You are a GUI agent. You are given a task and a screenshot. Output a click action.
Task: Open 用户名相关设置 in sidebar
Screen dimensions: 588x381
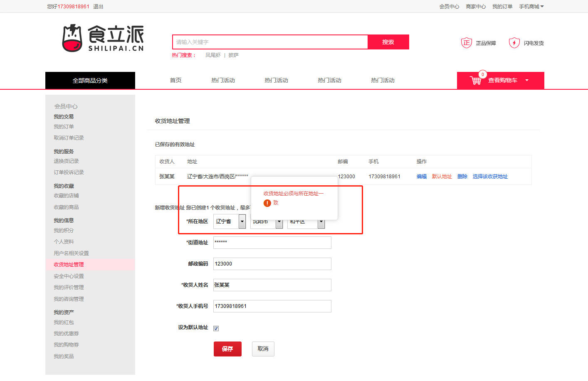tap(71, 253)
